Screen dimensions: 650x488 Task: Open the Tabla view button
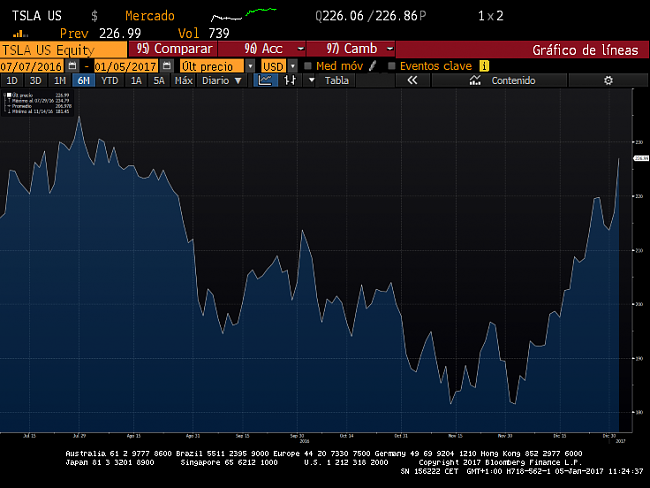tap(336, 80)
